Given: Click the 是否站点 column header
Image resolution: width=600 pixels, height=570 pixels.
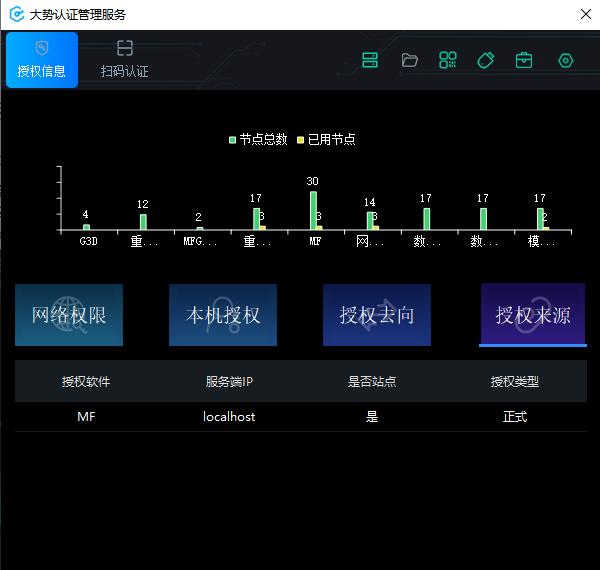Looking at the screenshot, I should pyautogui.click(x=372, y=381).
